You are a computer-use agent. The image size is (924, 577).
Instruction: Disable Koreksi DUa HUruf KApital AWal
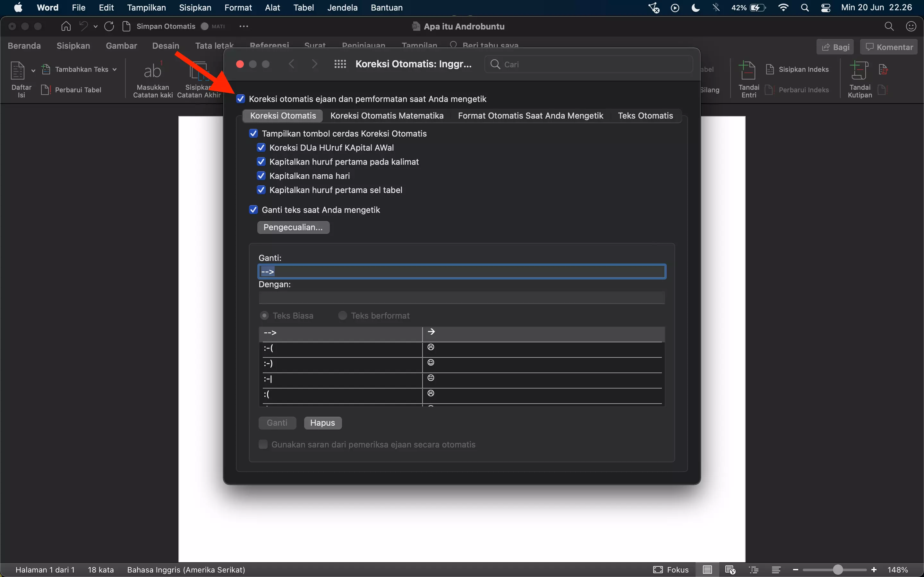coord(261,148)
